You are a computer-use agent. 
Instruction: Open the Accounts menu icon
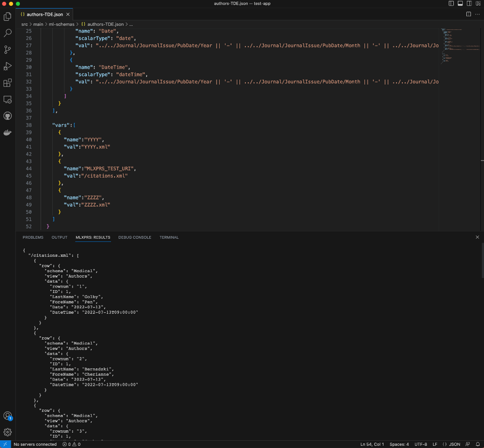tap(8, 415)
